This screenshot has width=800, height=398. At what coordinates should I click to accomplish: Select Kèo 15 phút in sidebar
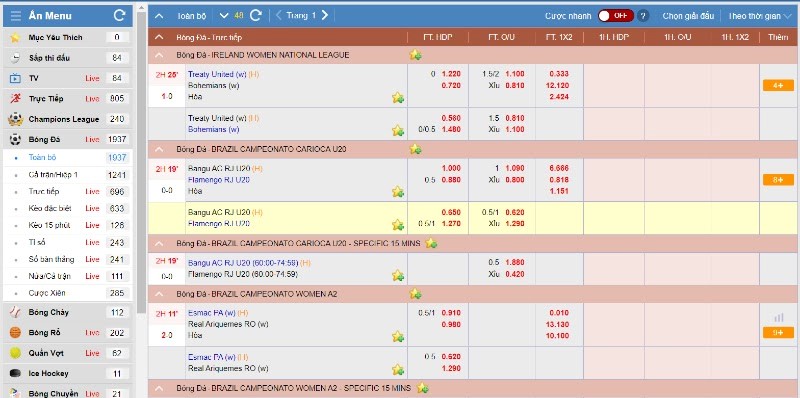pos(49,225)
